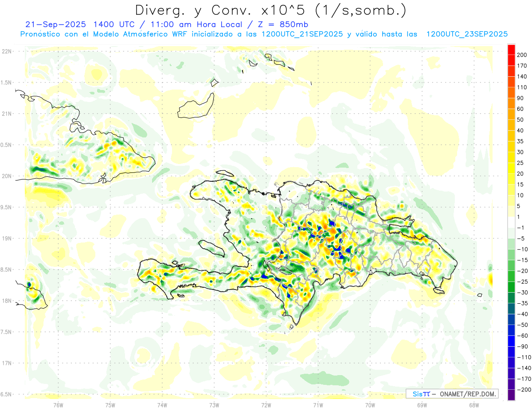Click the longitude label 75W

pyautogui.click(x=110, y=404)
